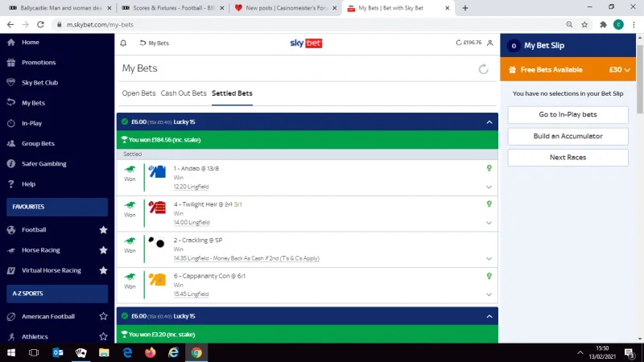644x362 pixels.
Task: Open 15.45 Lingfield race link
Action: coord(191,294)
